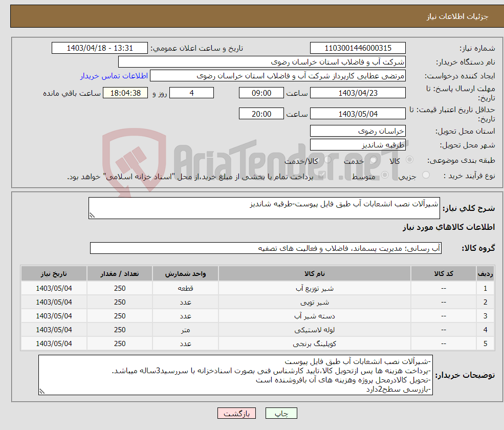
Task: Click the remaining time field 18:04:38
Action: tap(125, 93)
